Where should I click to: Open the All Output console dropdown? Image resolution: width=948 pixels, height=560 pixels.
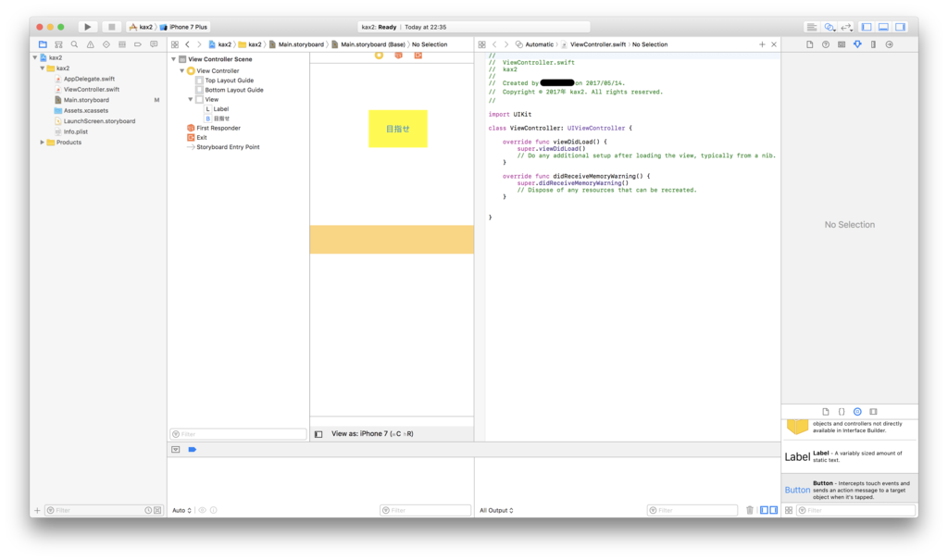(496, 510)
